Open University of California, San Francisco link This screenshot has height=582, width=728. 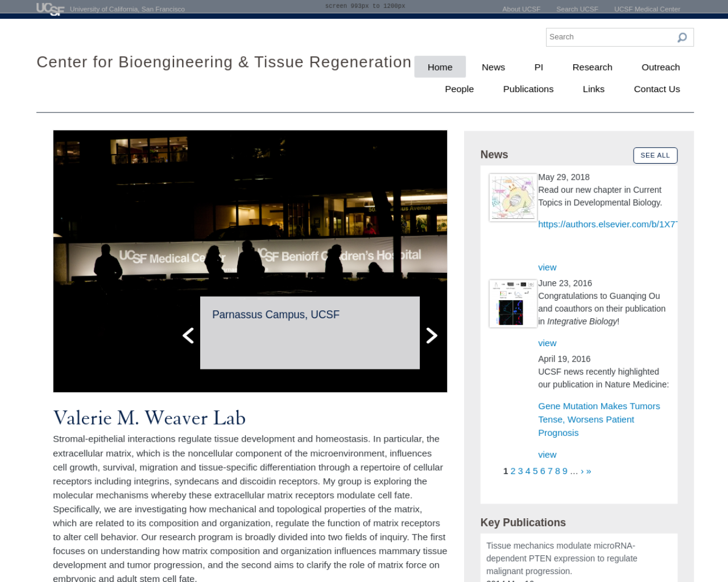[x=127, y=9]
